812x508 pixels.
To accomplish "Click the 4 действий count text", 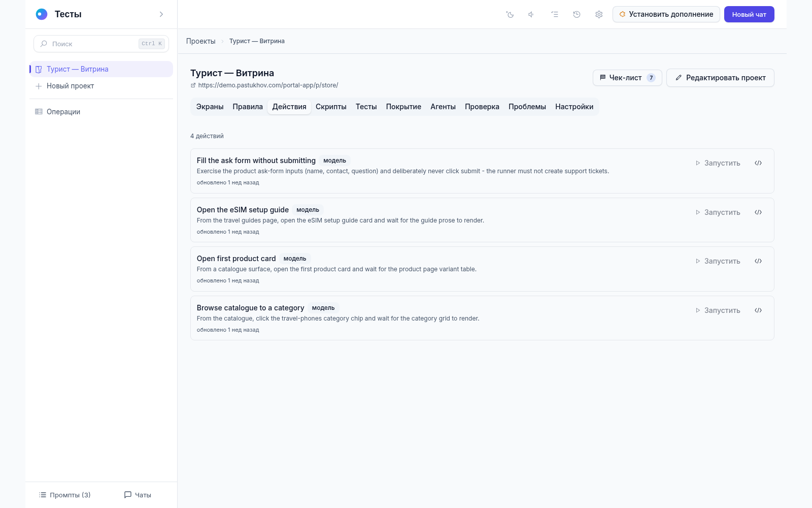I will (207, 136).
